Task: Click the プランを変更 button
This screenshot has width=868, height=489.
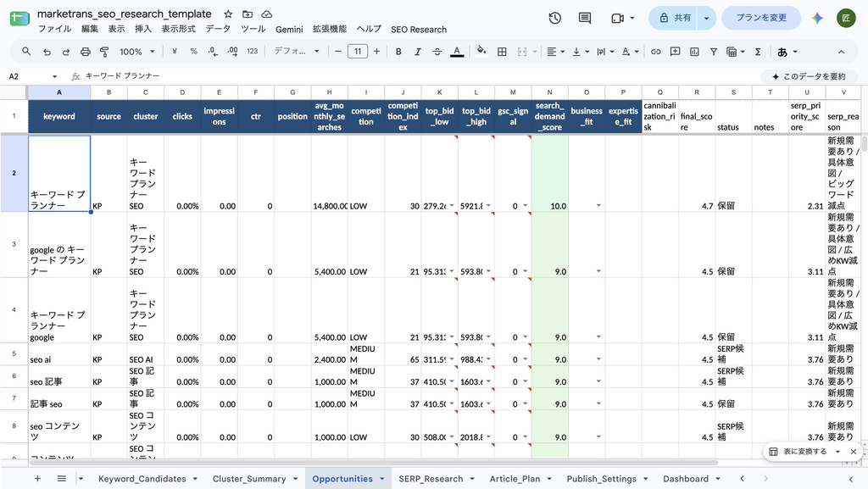Action: pyautogui.click(x=761, y=19)
